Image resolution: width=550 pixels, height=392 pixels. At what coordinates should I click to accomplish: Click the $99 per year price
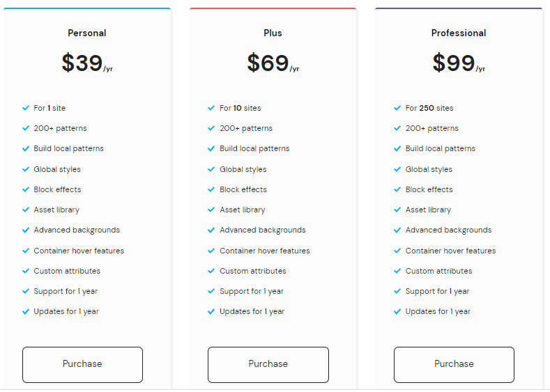pyautogui.click(x=458, y=63)
